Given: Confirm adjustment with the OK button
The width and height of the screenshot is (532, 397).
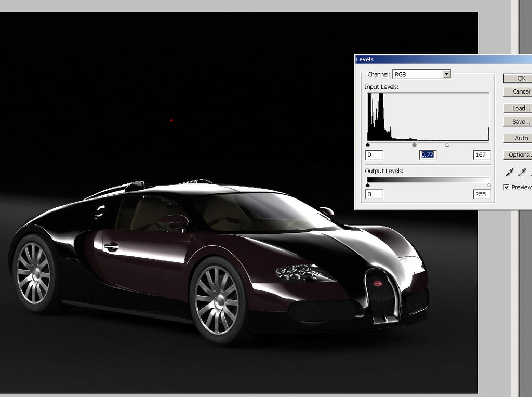Looking at the screenshot, I should 520,78.
